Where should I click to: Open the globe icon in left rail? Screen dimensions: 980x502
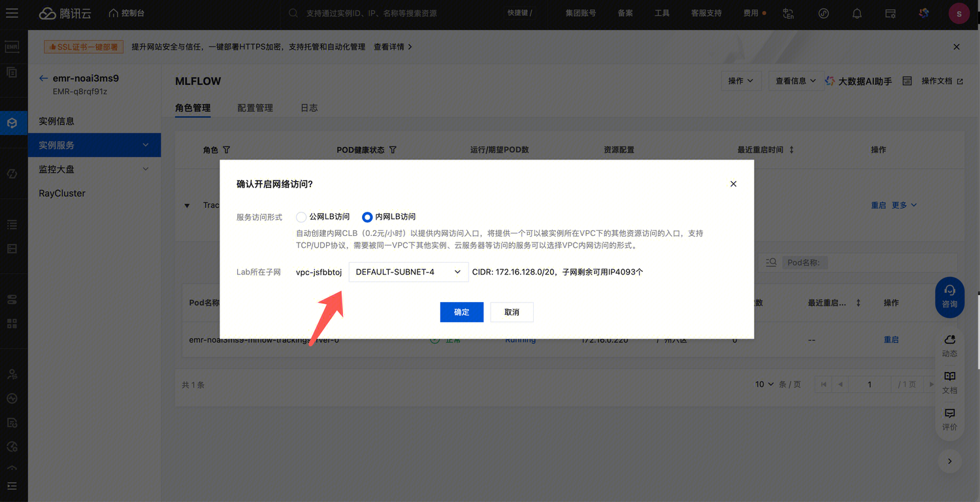(x=12, y=447)
